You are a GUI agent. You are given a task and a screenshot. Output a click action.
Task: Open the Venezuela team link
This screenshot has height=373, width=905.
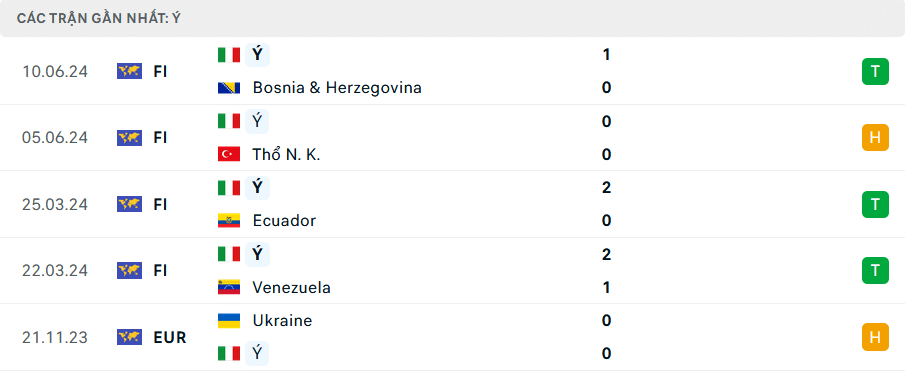(x=292, y=288)
